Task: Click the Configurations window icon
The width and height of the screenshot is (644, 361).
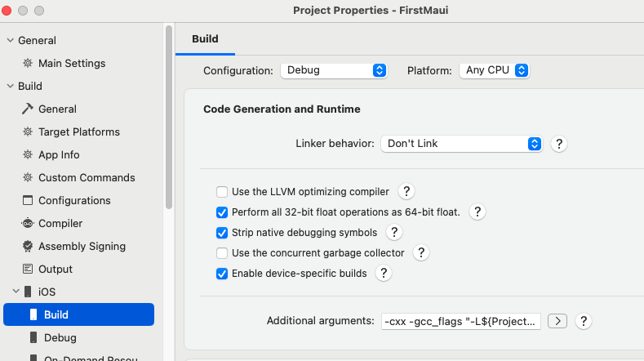Action: 28,200
